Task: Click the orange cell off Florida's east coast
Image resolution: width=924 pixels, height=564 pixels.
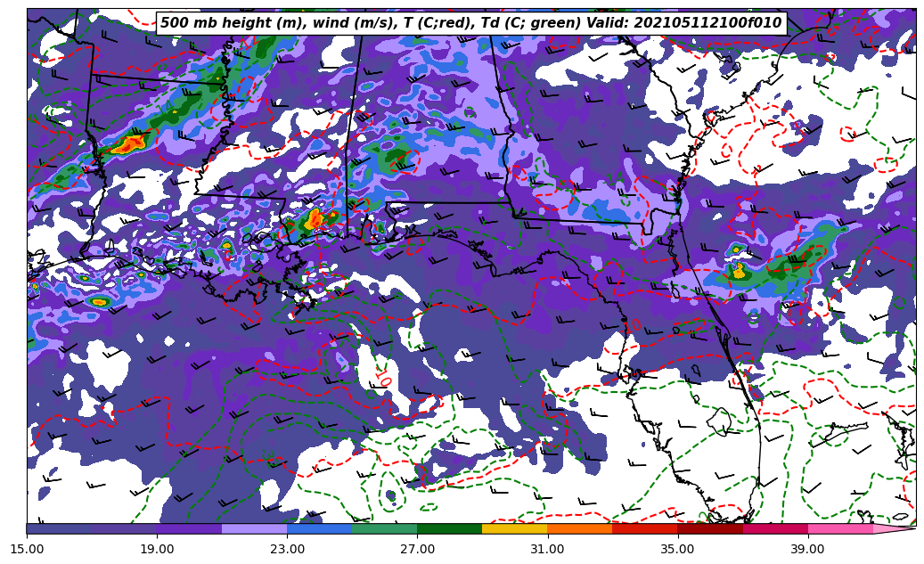Action: tap(738, 271)
